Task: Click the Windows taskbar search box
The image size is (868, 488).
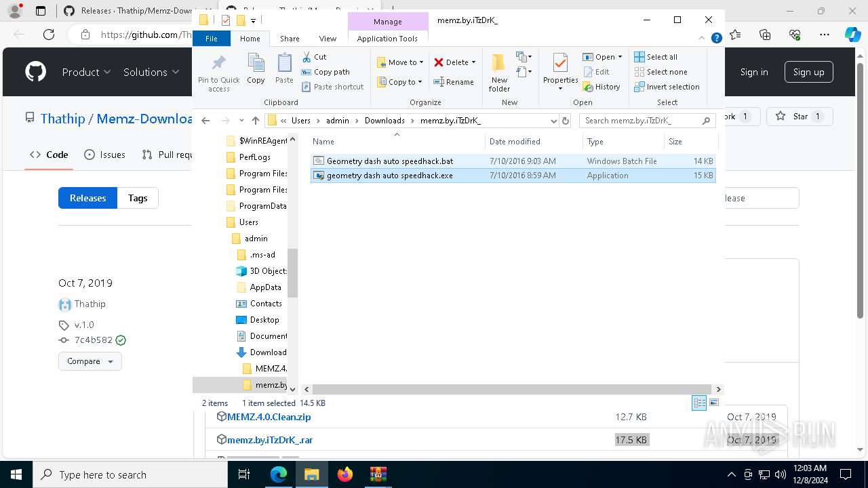Action: point(130,474)
